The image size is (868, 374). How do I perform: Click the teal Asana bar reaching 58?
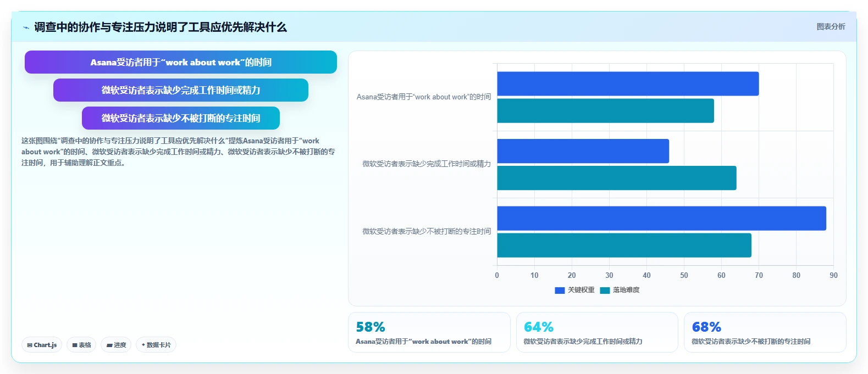[x=605, y=111]
